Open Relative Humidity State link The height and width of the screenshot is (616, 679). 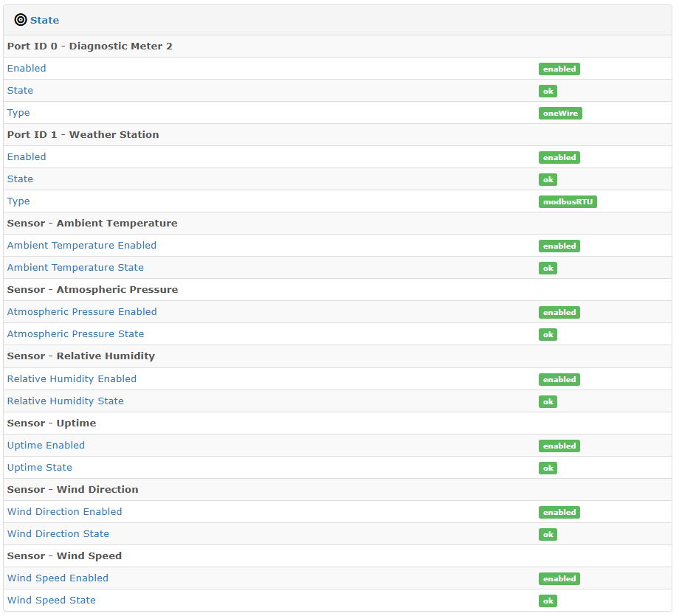[x=66, y=401]
